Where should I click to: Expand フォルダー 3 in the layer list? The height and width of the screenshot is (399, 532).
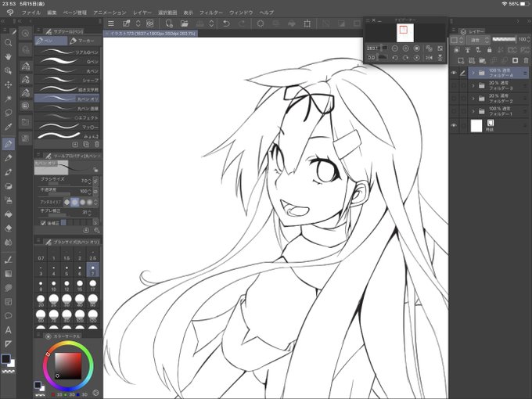click(x=473, y=85)
